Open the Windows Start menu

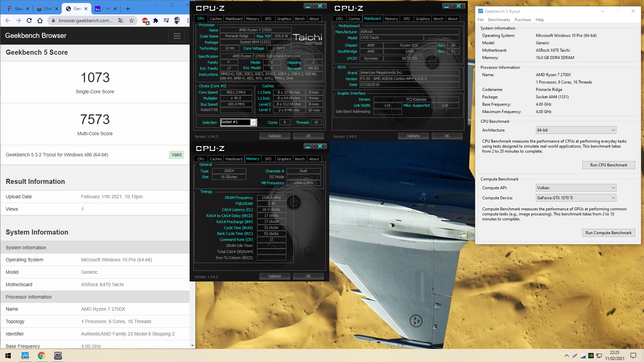pyautogui.click(x=8, y=356)
